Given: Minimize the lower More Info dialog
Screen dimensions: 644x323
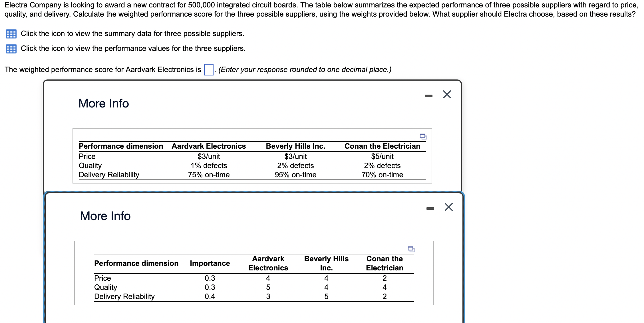Looking at the screenshot, I should coord(430,209).
